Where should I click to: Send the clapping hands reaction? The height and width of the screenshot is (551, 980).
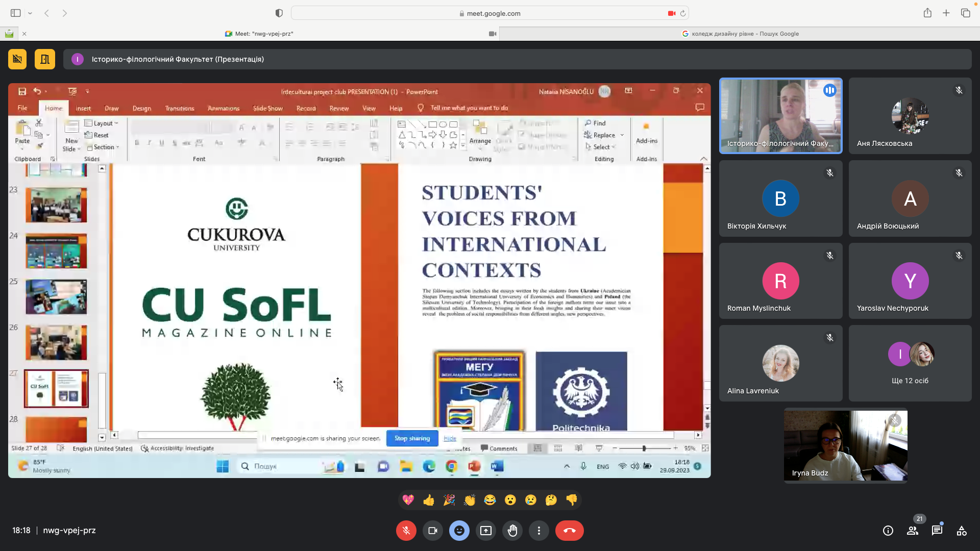[470, 500]
